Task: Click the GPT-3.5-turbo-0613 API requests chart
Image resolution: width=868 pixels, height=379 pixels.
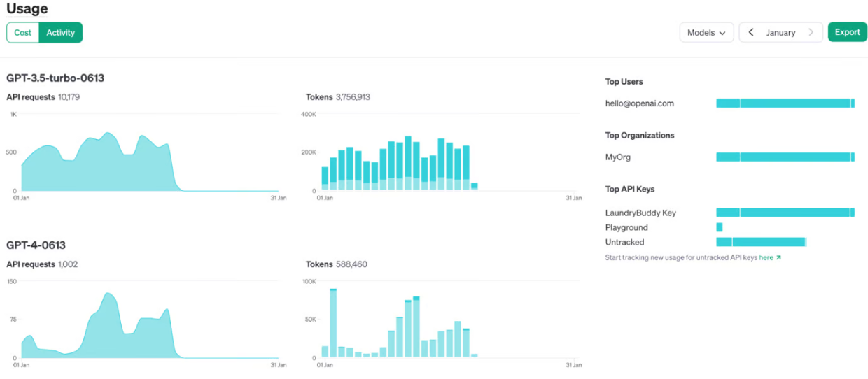Action: point(150,152)
